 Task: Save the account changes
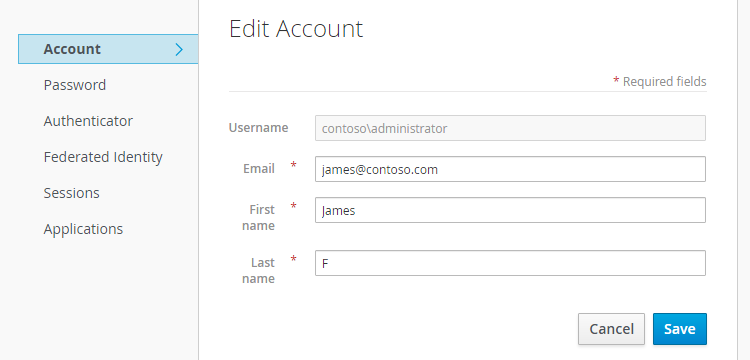tap(680, 329)
